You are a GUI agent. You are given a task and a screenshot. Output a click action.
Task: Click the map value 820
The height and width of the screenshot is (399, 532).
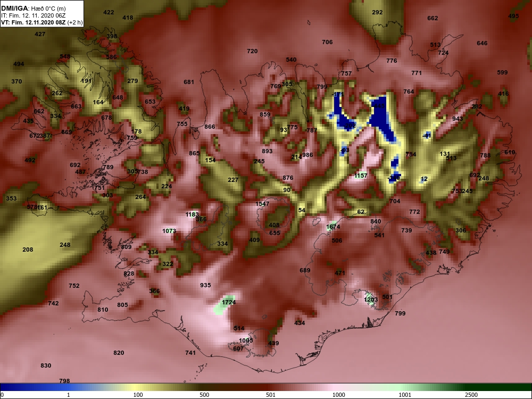[x=119, y=353]
